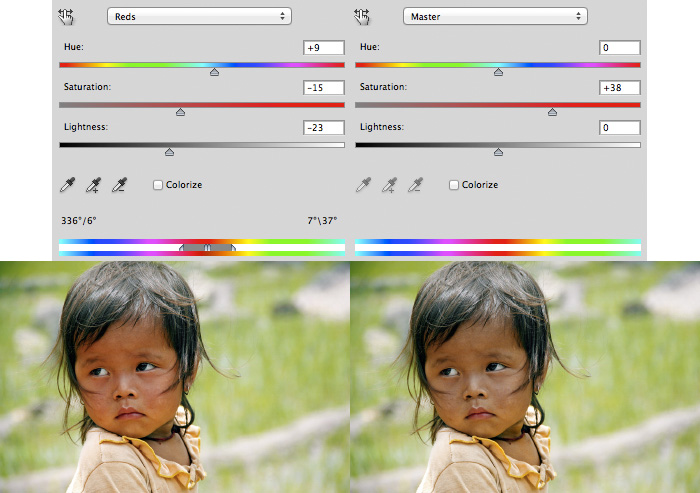Open the Reds channel dropdown
The width and height of the screenshot is (700, 493).
click(x=199, y=16)
